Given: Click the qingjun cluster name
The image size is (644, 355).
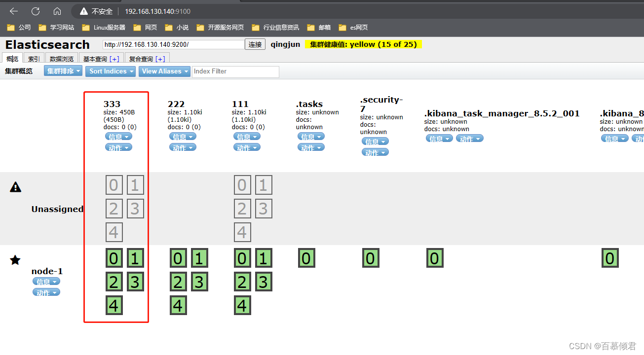Looking at the screenshot, I should coord(285,44).
